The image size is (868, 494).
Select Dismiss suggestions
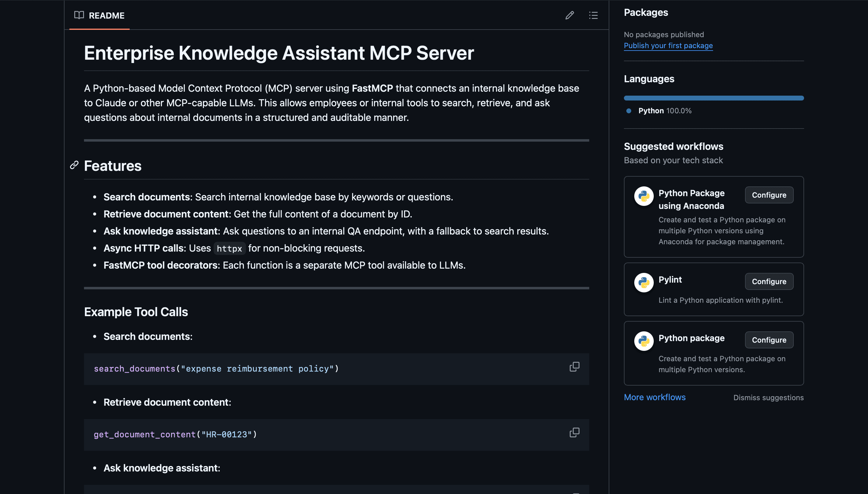point(768,397)
